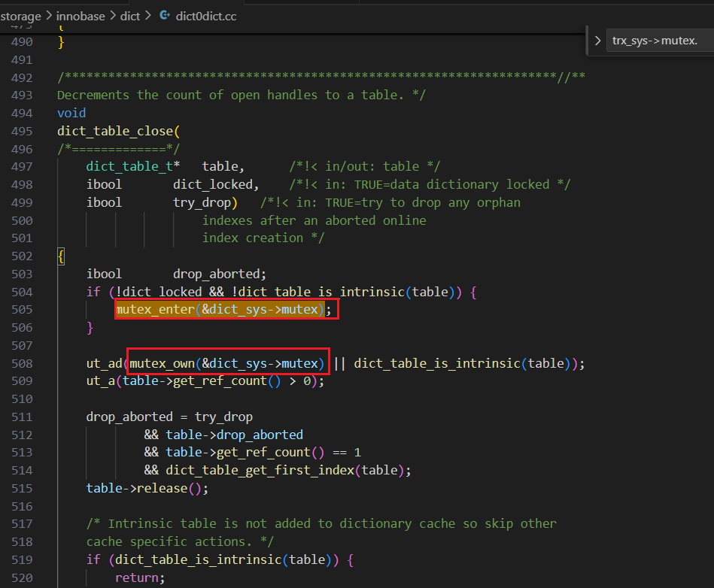714x588 pixels.
Task: Click the 'return;' statement on line 520
Action: (x=140, y=577)
